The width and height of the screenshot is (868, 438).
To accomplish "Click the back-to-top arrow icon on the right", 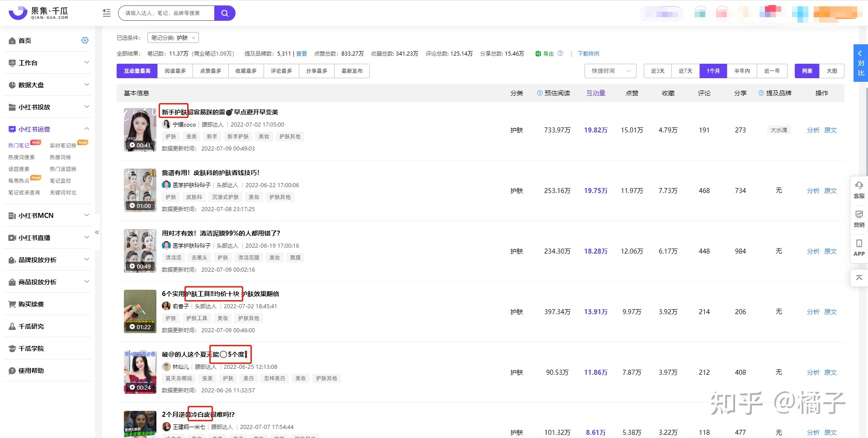I will click(x=859, y=278).
